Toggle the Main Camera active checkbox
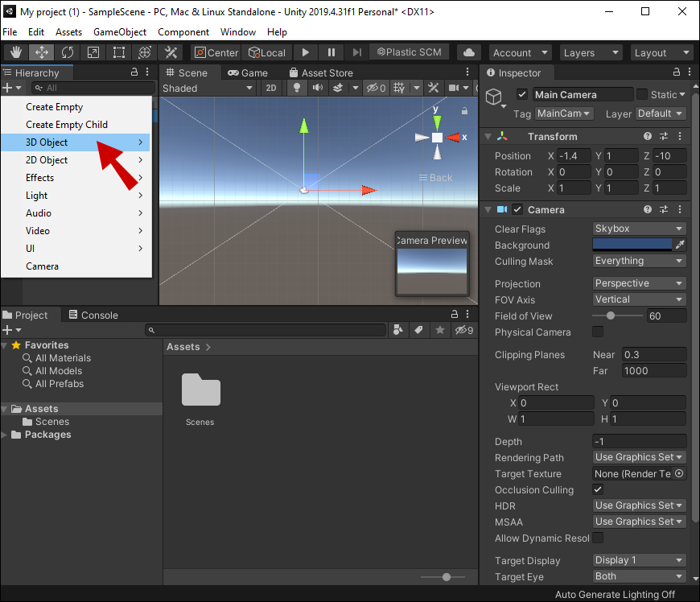Viewport: 700px width, 602px height. pyautogui.click(x=522, y=95)
